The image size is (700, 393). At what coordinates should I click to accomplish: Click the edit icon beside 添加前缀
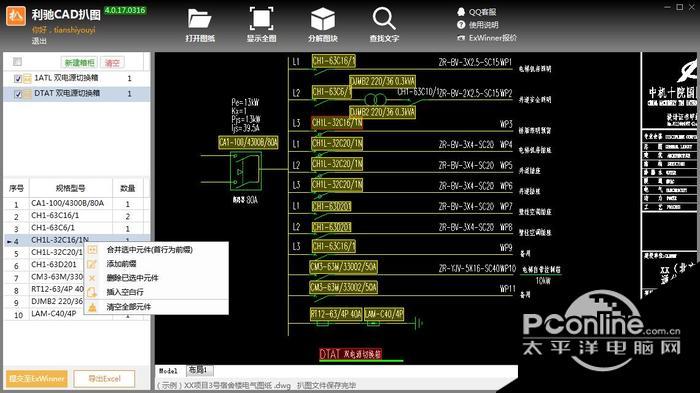tap(92, 264)
